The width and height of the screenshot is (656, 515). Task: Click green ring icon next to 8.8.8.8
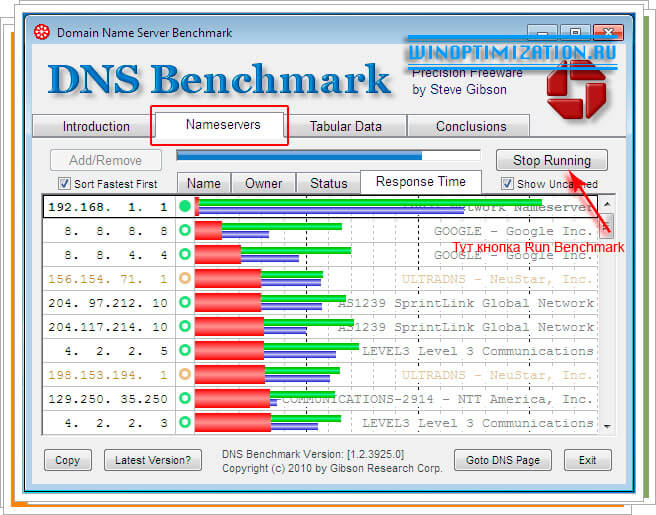(x=184, y=230)
